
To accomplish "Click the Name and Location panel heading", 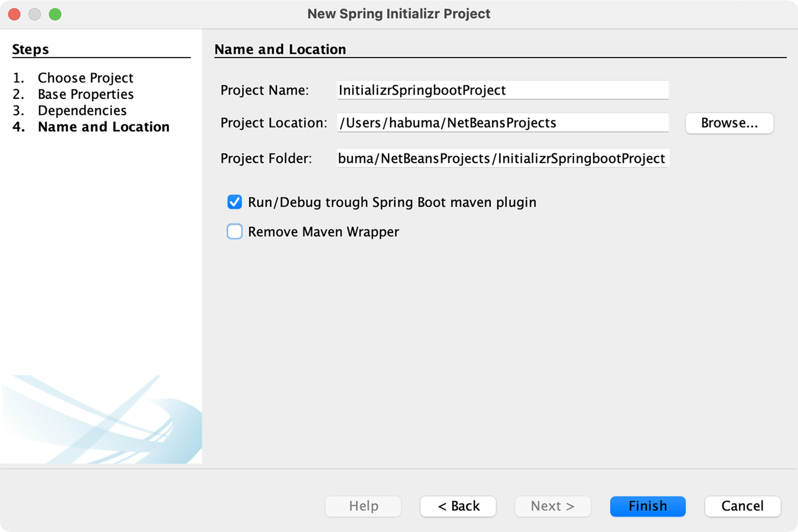I will (280, 49).
